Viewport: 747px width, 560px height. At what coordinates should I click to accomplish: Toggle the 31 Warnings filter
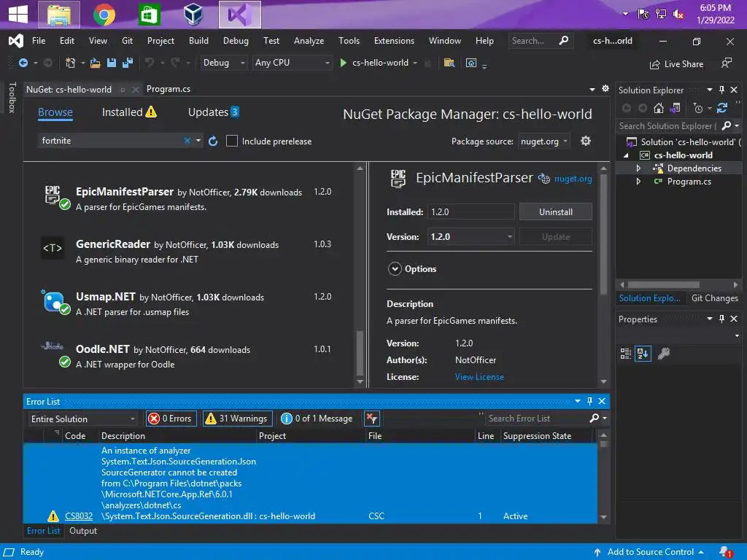point(238,419)
